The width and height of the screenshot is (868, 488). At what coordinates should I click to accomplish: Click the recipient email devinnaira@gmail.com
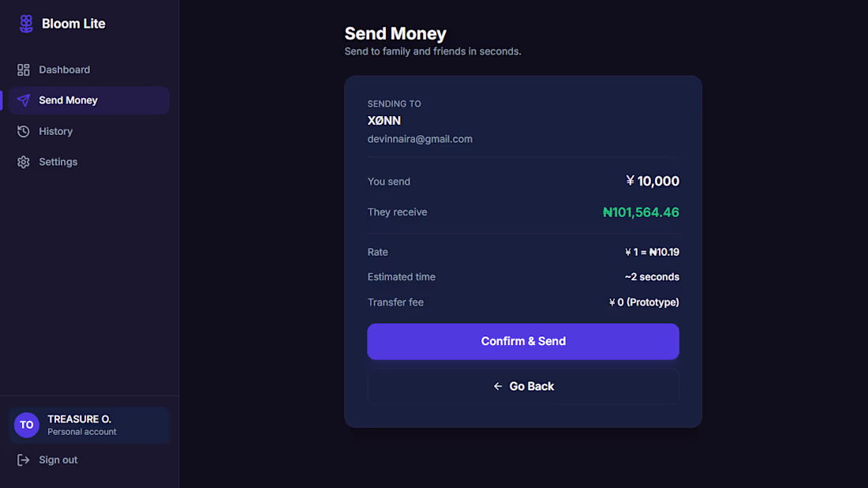point(420,139)
